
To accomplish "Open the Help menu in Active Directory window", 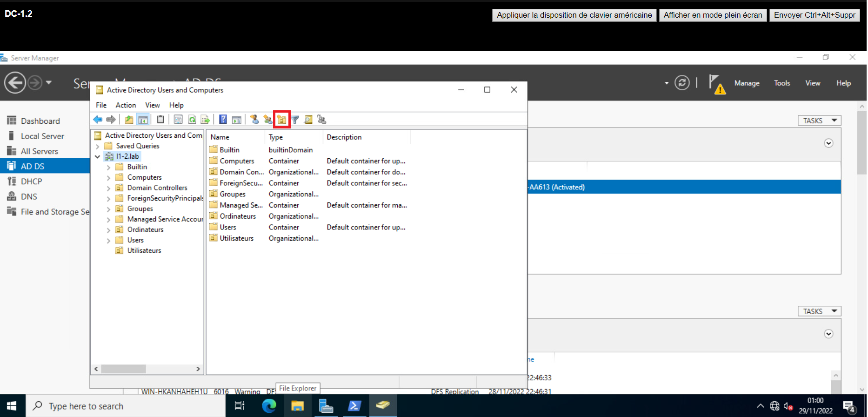I will 176,105.
